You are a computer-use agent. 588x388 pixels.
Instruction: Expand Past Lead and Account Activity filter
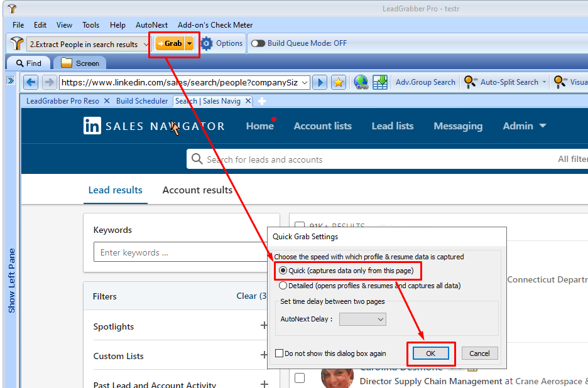pos(264,384)
